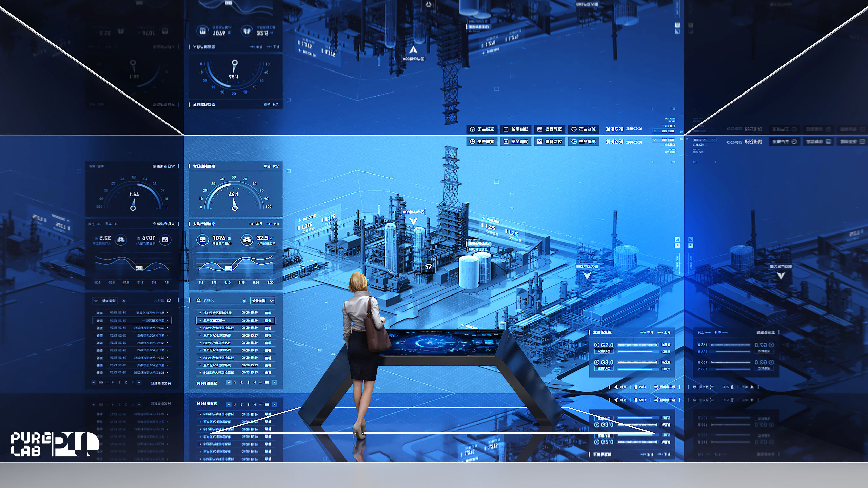Switch to the 设备监控 tab
868x488 pixels.
pyautogui.click(x=550, y=142)
